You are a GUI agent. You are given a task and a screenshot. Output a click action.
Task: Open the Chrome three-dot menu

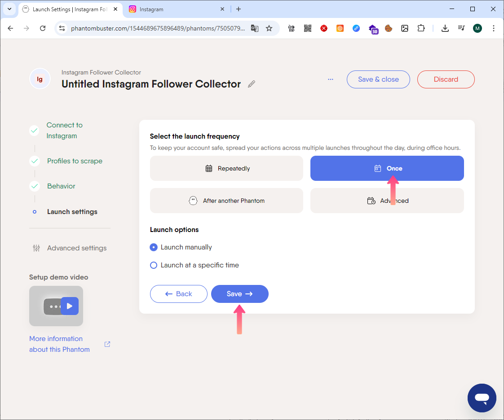tap(493, 28)
